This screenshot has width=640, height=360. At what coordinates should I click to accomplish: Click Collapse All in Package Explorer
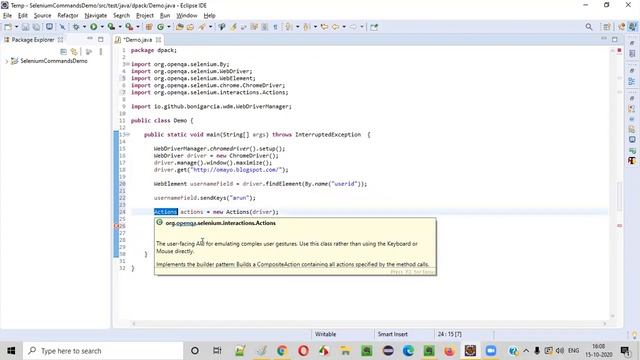point(63,52)
